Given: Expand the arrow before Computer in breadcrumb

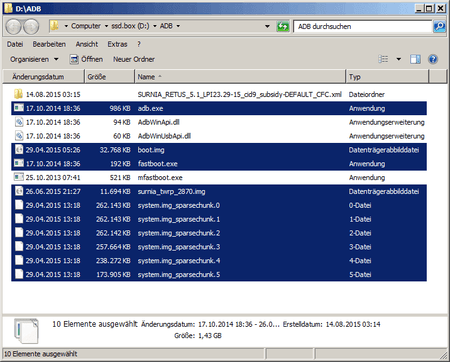Looking at the screenshot, I should pos(66,26).
